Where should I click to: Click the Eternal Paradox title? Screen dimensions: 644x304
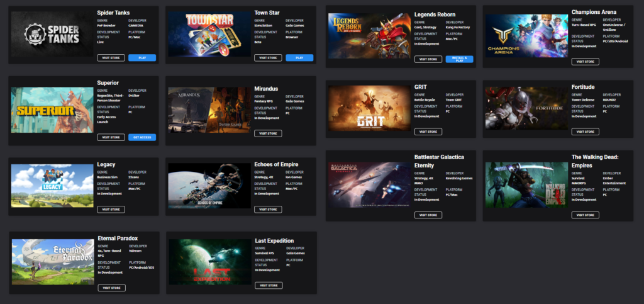click(118, 239)
